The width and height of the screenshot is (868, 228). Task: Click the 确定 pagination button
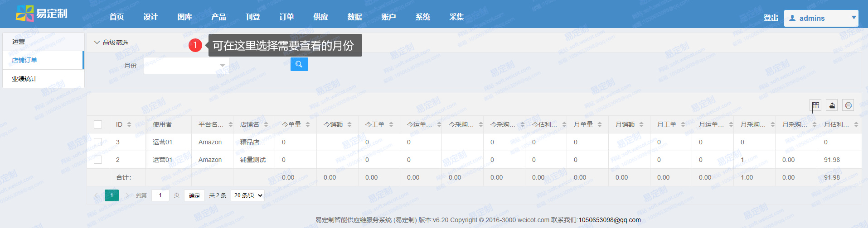194,195
